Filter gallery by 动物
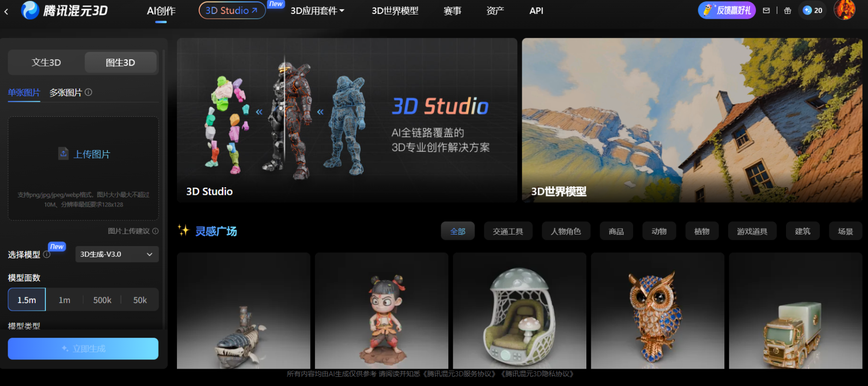Viewport: 868px width, 386px height. [659, 231]
